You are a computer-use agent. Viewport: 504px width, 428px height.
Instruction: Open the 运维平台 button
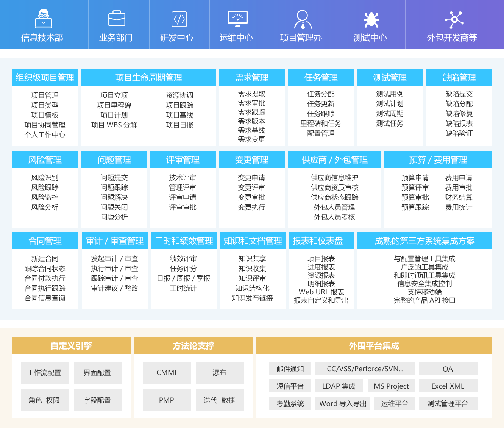tap(395, 403)
